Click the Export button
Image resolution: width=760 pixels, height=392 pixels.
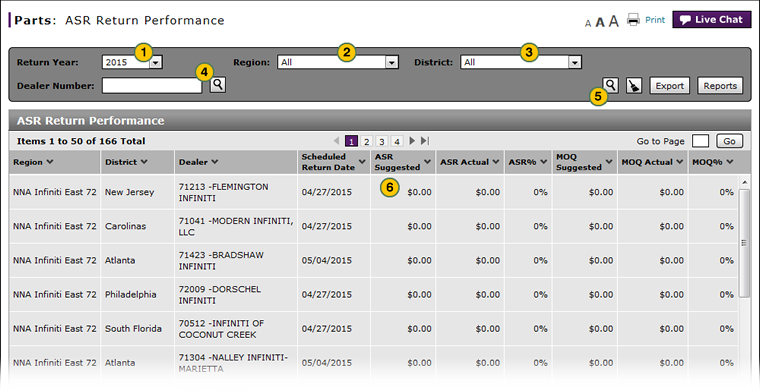pyautogui.click(x=669, y=86)
